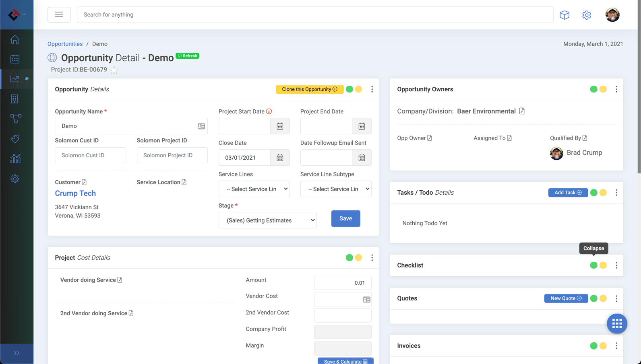Go to Opportunities breadcrumb link
641x364 pixels.
(65, 44)
